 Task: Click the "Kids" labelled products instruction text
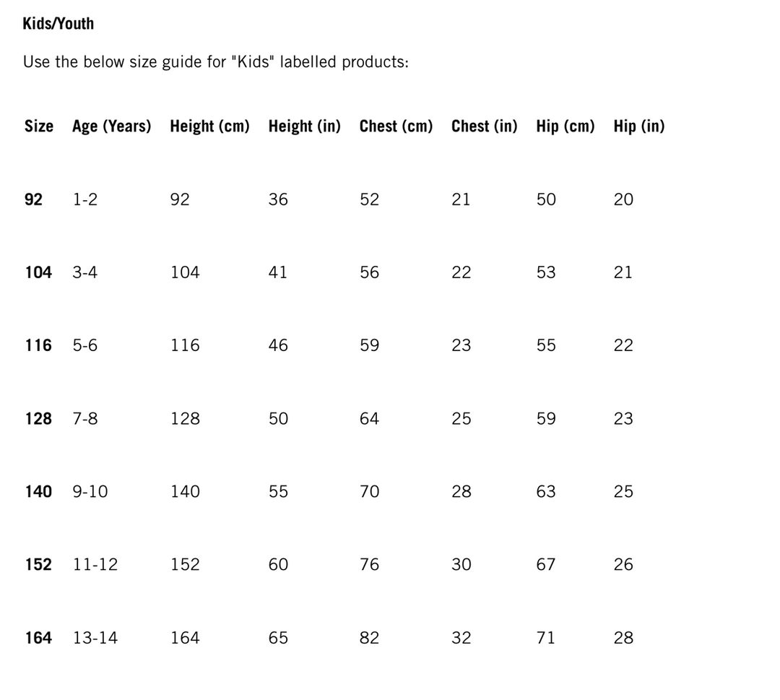point(216,61)
